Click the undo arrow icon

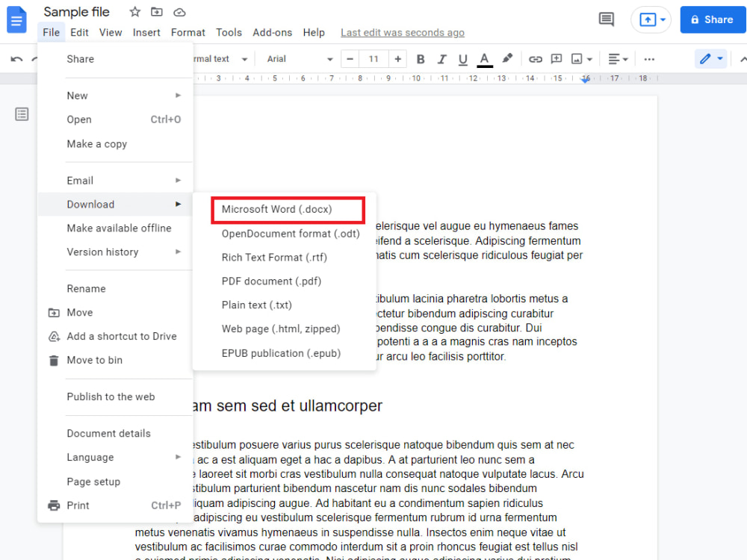click(16, 59)
